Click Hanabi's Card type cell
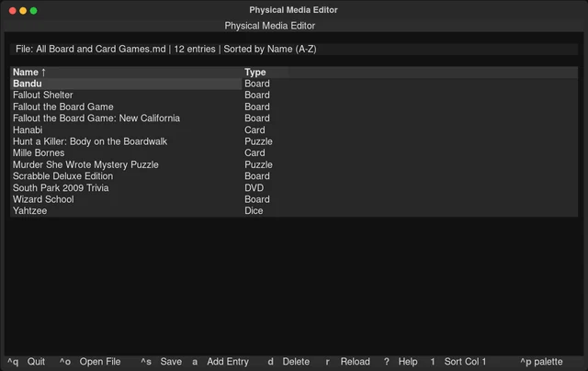The width and height of the screenshot is (588, 371). [x=254, y=130]
